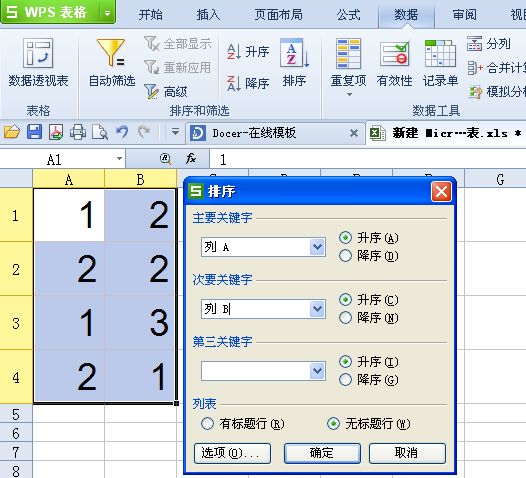
Task: Open Data Validity (有效性) tool
Action: [x=394, y=62]
